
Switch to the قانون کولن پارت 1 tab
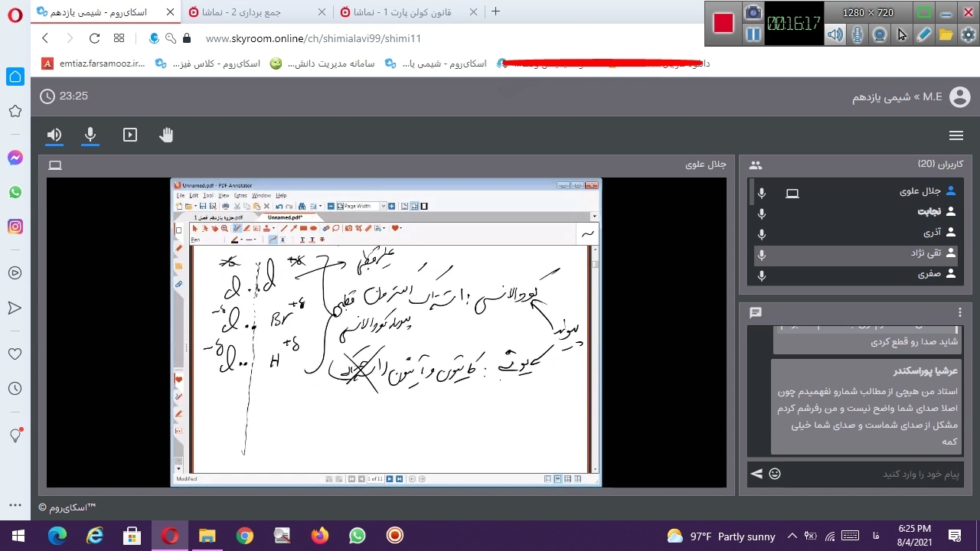[x=406, y=12]
